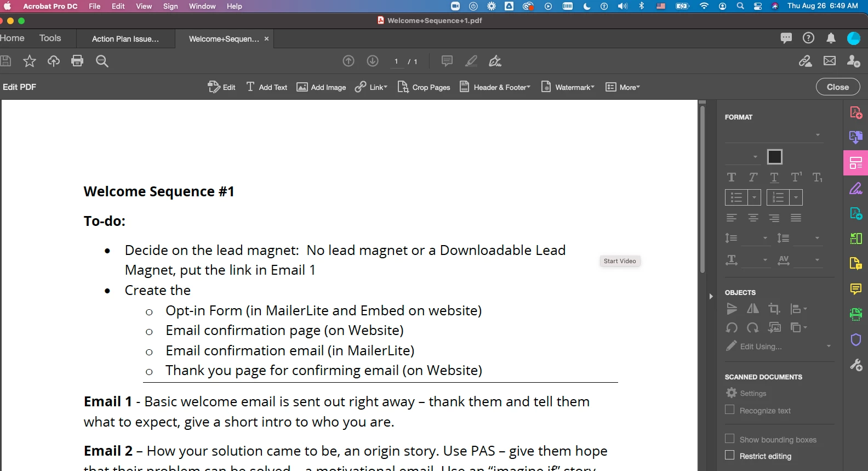Open the font size dropdown
This screenshot has width=868, height=471.
click(743, 157)
